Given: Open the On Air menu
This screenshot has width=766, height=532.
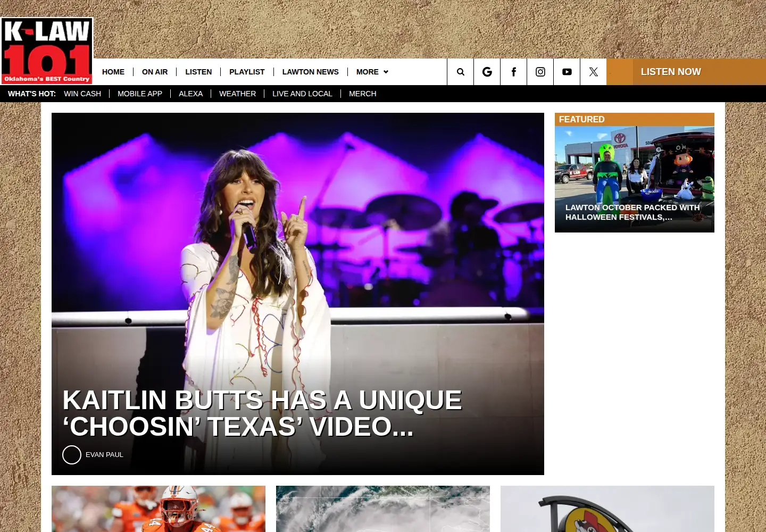Looking at the screenshot, I should pos(155,72).
